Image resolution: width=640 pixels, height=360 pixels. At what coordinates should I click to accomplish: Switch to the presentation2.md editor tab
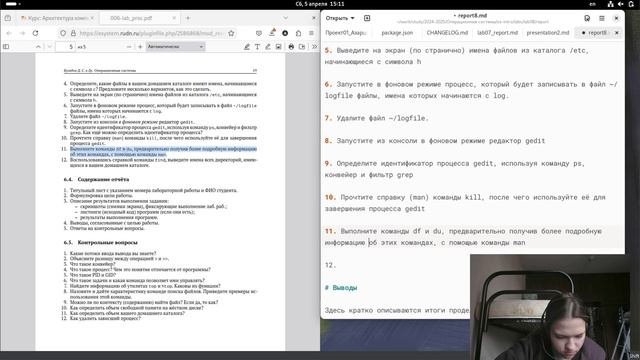[547, 33]
